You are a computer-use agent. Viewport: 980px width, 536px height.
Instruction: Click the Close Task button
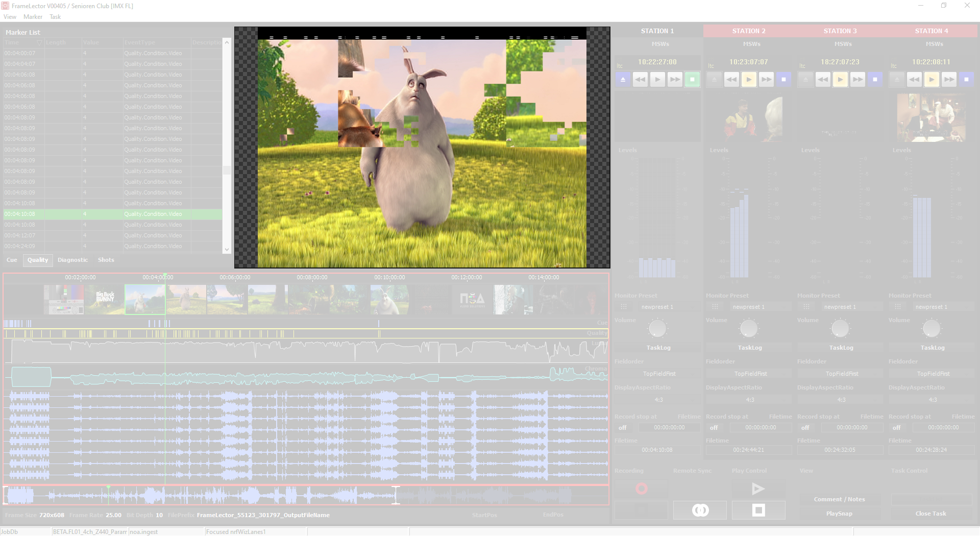tap(930, 514)
